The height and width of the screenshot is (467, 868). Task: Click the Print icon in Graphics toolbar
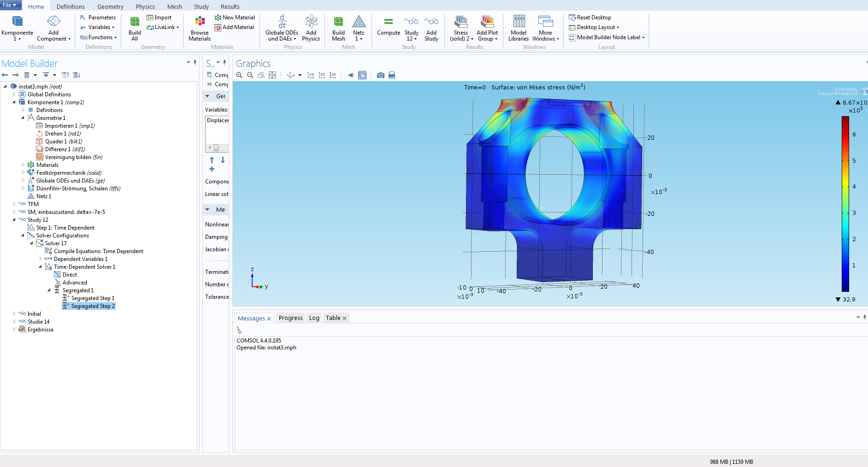(392, 75)
